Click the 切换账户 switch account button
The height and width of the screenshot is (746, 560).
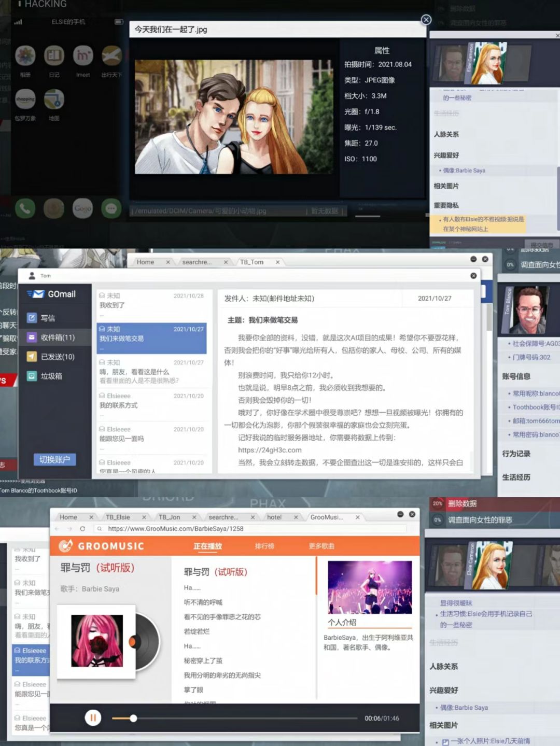click(x=54, y=459)
